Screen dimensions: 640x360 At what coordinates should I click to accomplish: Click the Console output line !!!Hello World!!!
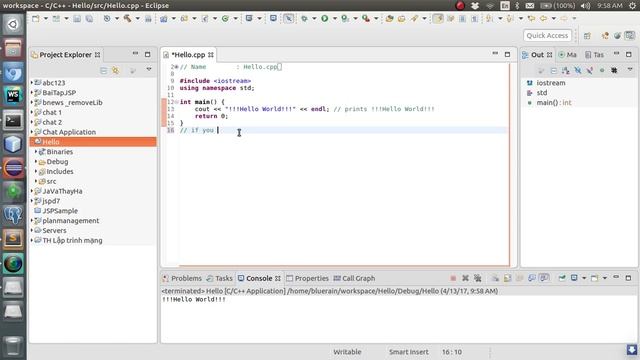194,299
